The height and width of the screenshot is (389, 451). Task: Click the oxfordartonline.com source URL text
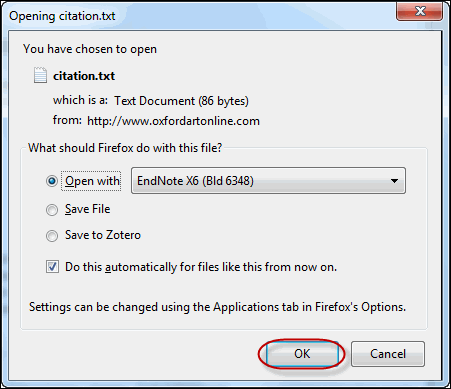pyautogui.click(x=173, y=121)
